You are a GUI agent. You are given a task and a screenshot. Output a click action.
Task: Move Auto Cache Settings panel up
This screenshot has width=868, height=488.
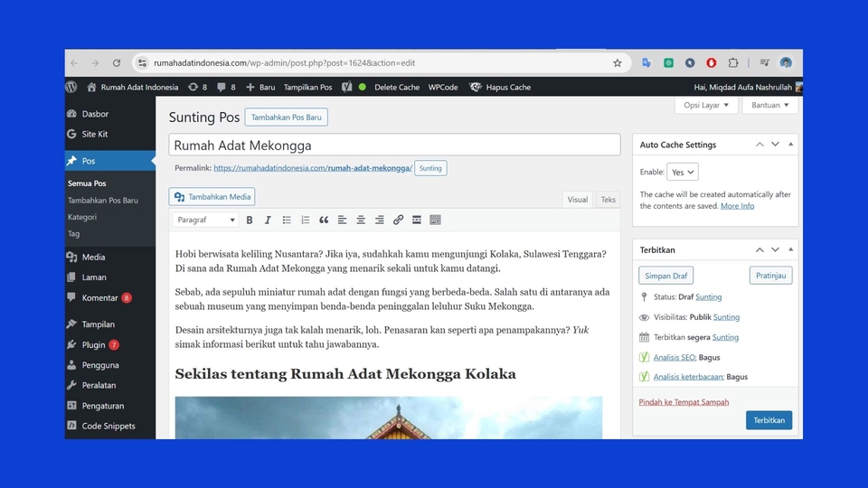coord(759,145)
